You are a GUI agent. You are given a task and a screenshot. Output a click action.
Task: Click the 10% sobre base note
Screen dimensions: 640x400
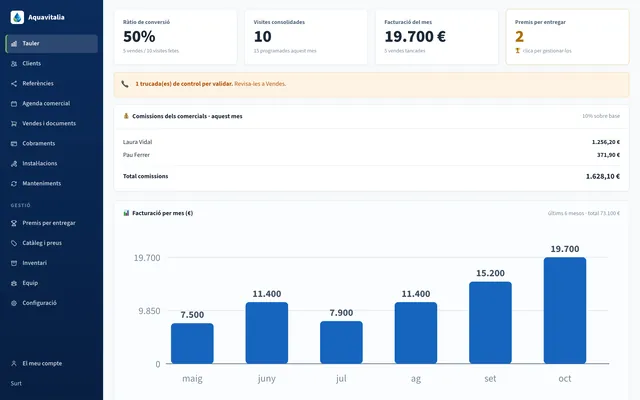601,116
